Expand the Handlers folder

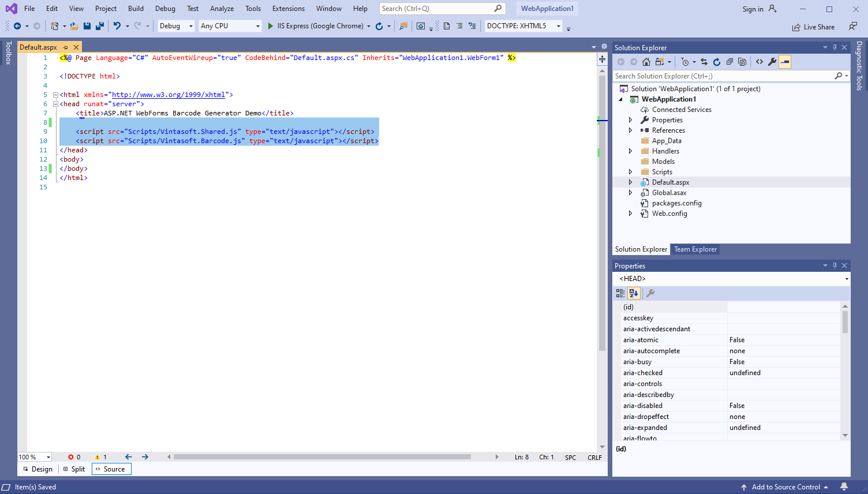tap(630, 151)
